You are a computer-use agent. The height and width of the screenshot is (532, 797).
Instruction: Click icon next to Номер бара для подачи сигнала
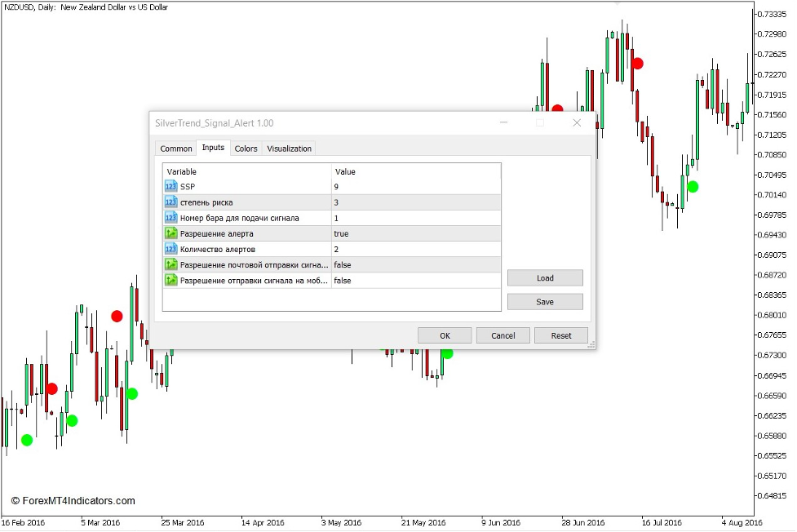click(170, 218)
